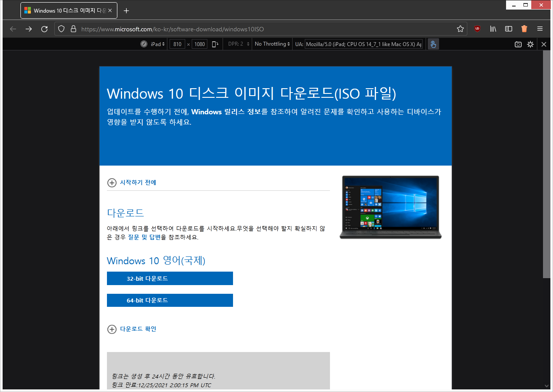Edit the viewport height field 1080
The image size is (553, 392).
click(200, 44)
